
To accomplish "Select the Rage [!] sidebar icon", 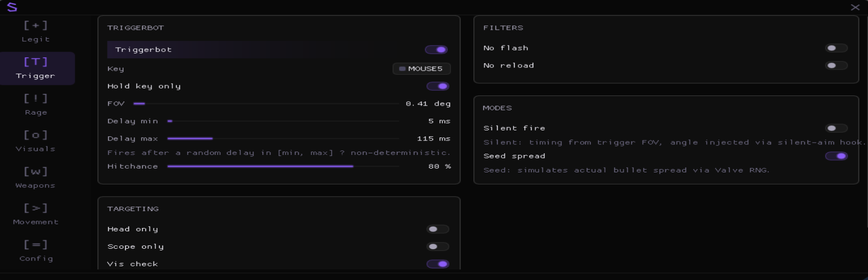I will [36, 99].
